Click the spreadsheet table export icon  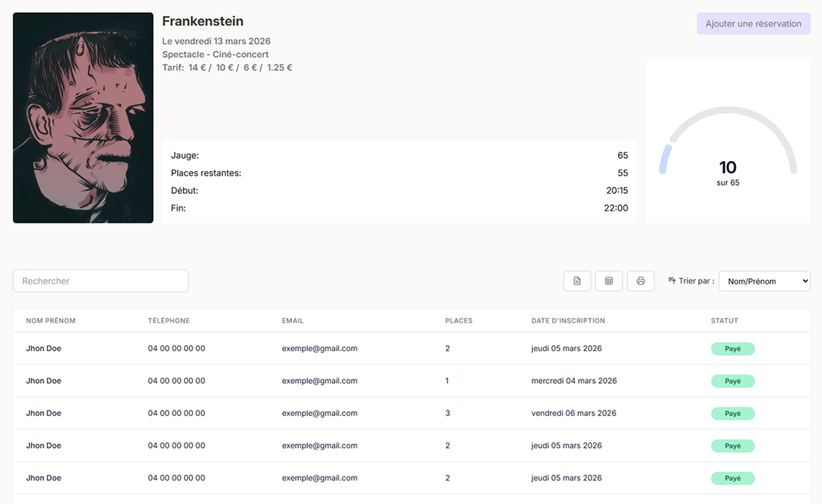click(608, 281)
